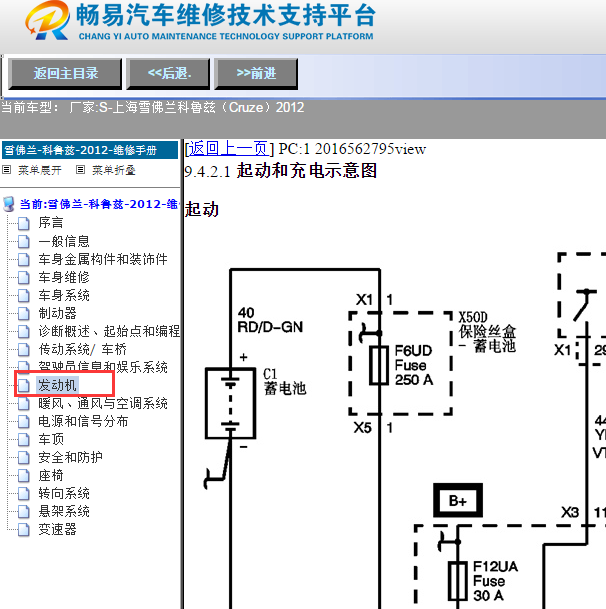Click the page icon beside 一般信息
Viewport: 606px width, 609px height.
click(x=24, y=242)
